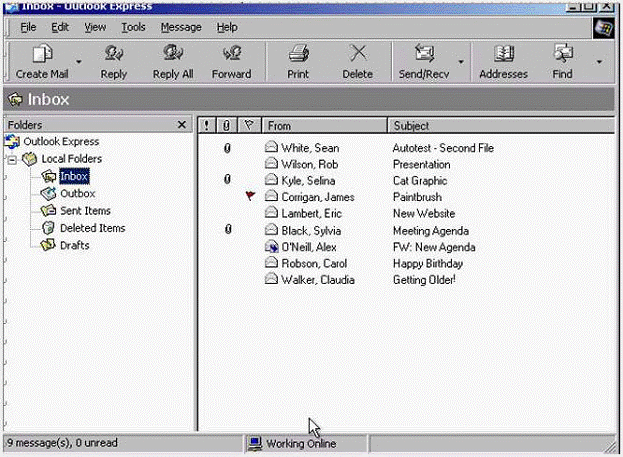Click the Create Mail toolbar icon
Screen dimensions: 623x457
point(43,54)
